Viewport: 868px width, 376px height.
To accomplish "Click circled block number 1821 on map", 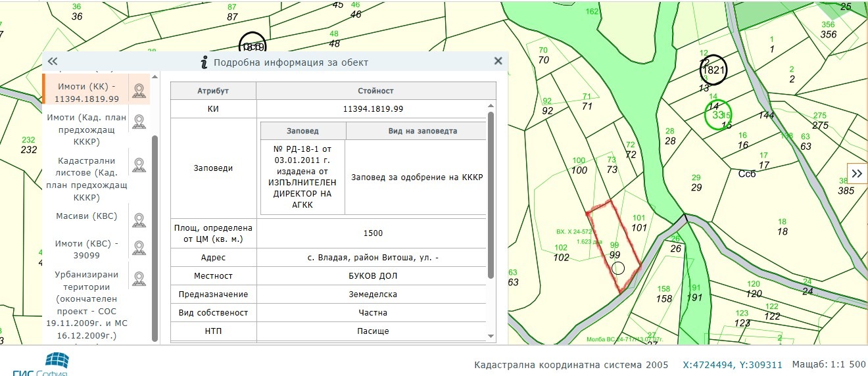I will click(x=713, y=70).
